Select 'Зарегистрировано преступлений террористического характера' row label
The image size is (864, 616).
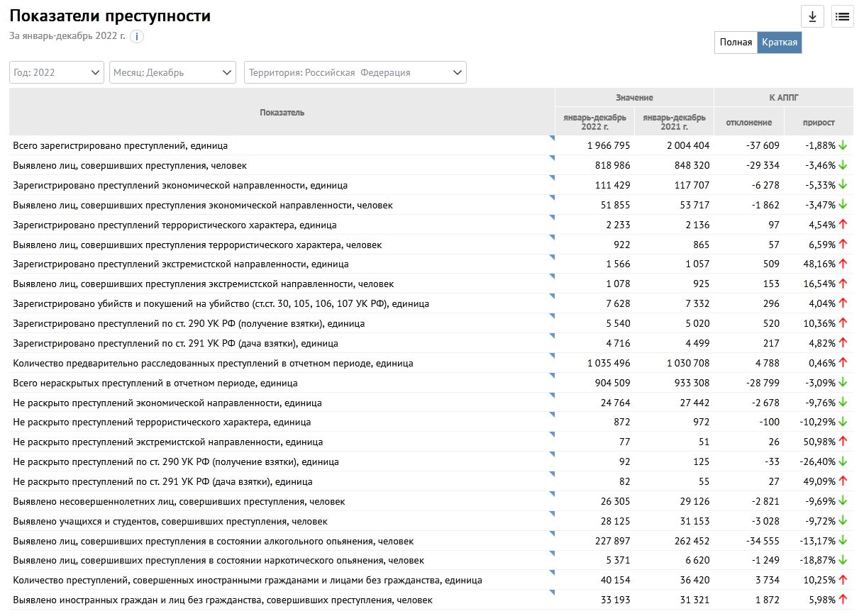(175, 225)
